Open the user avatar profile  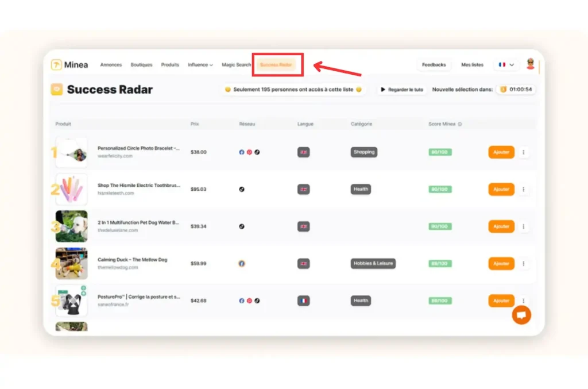click(x=530, y=64)
